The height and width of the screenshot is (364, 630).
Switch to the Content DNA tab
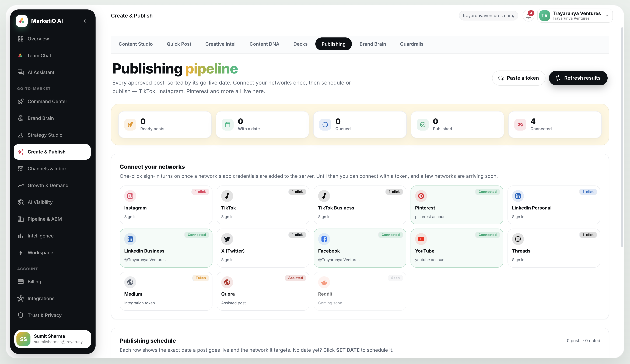point(264,44)
